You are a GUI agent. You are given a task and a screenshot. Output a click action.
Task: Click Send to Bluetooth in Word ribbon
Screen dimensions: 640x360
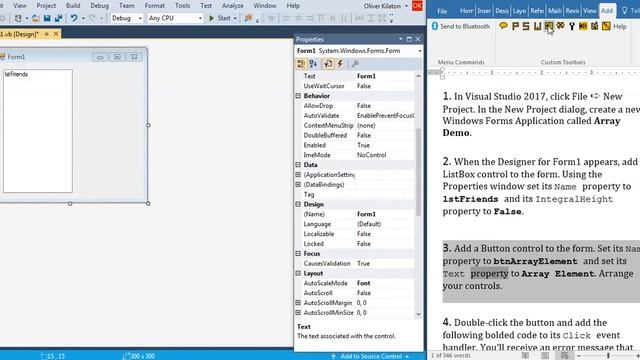click(461, 26)
